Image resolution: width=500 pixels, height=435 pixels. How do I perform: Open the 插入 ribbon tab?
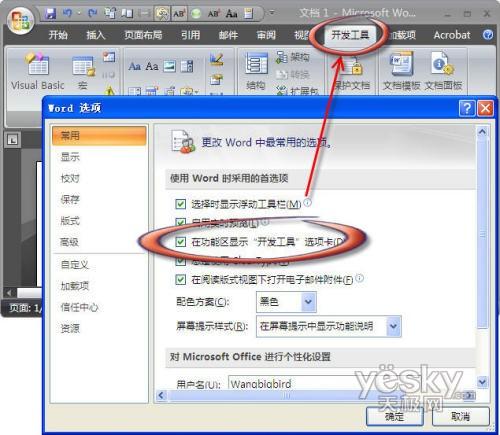pos(96,35)
